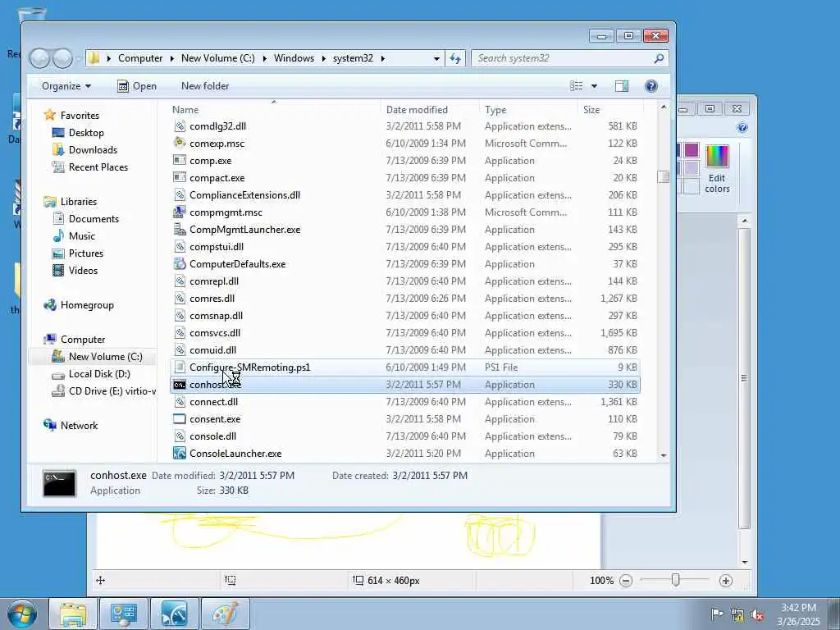The height and width of the screenshot is (630, 840).
Task: Click the consent.exe file icon
Action: click(x=180, y=419)
